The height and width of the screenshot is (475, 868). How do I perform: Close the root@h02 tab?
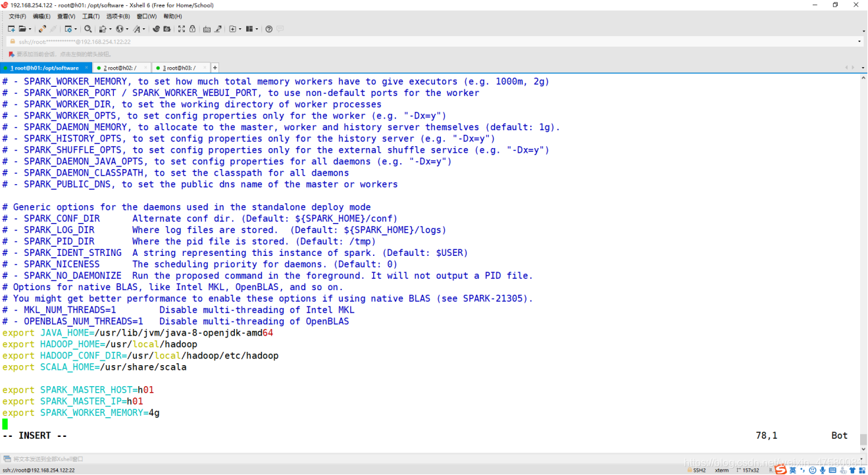coord(145,68)
